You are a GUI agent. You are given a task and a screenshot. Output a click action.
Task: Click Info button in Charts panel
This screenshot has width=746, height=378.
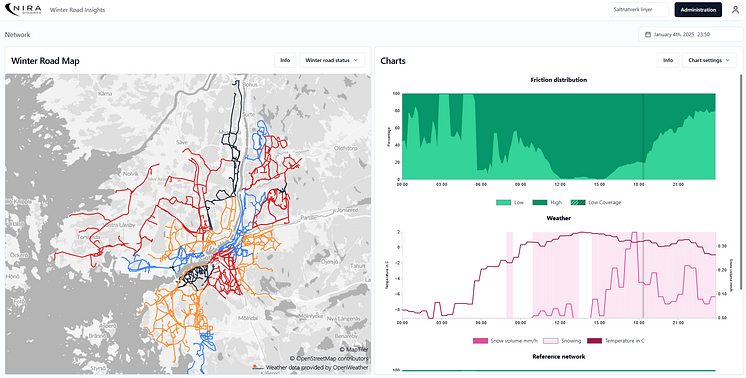[x=668, y=60]
